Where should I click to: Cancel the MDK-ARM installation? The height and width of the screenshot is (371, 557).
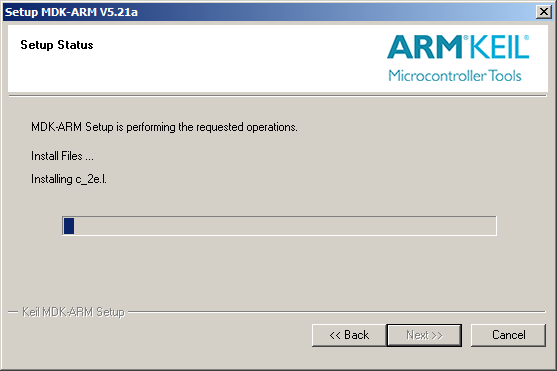point(508,335)
